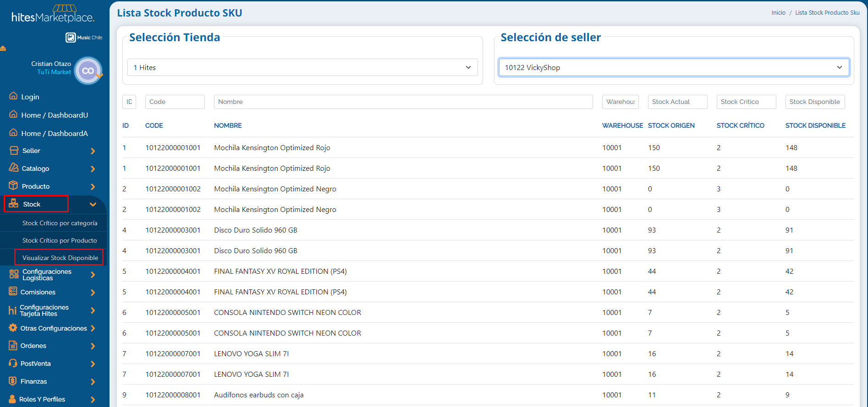Click the hites Marketplace logo

pos(53,14)
